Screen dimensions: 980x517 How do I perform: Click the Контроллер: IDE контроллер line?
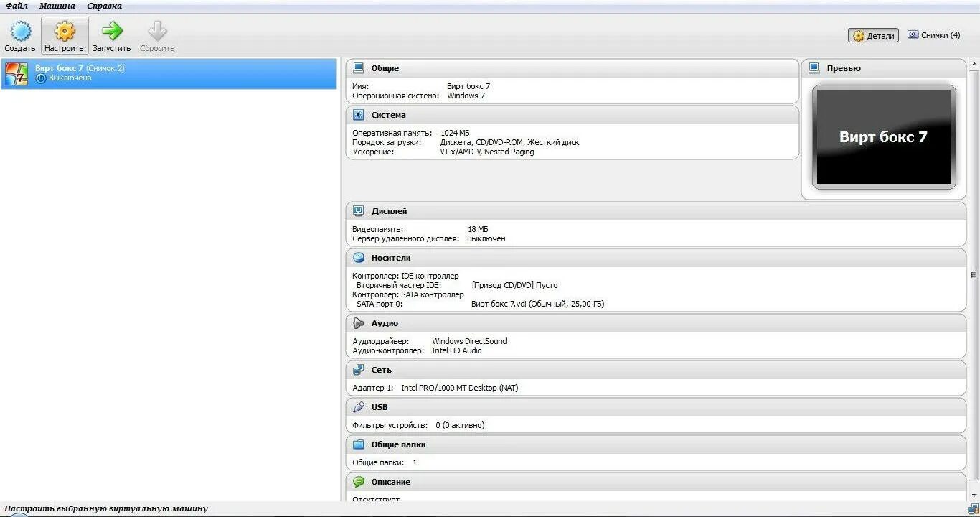(405, 276)
